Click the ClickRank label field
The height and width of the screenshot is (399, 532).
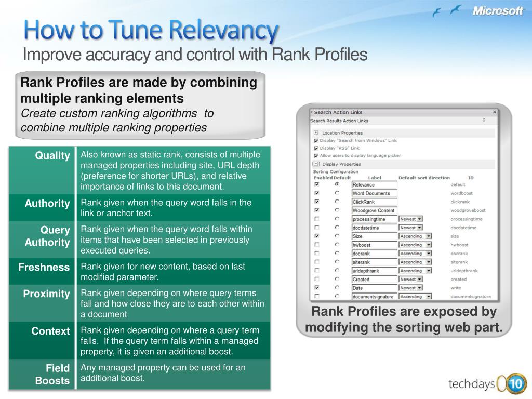(x=374, y=202)
